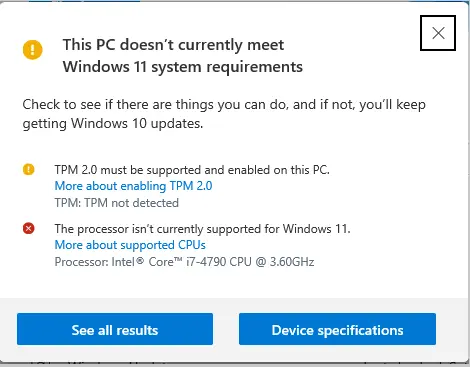Image resolution: width=470 pixels, height=367 pixels.
Task: Click the red error icon beside processor message
Action: [x=29, y=228]
